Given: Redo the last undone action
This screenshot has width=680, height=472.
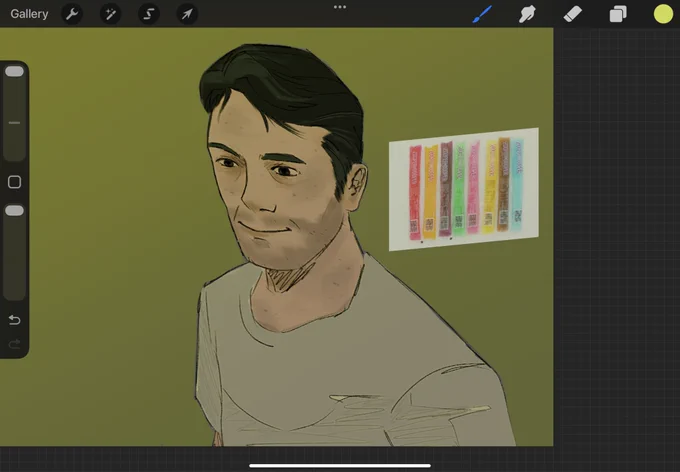Looking at the screenshot, I should [14, 344].
